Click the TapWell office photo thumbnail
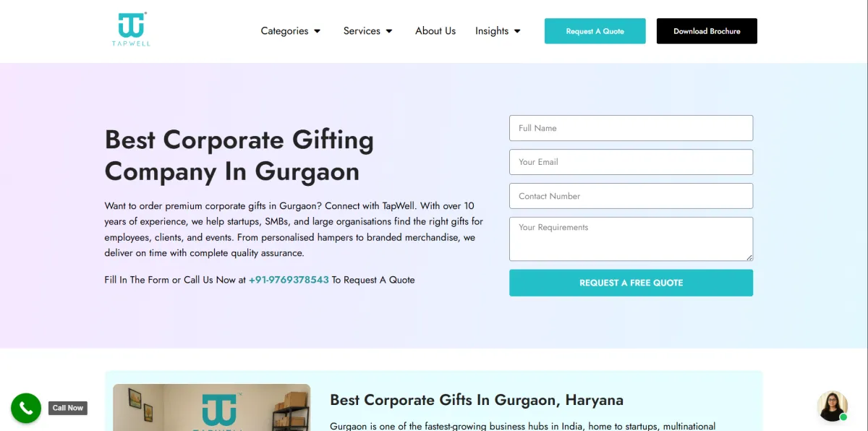The image size is (868, 431). (x=211, y=407)
